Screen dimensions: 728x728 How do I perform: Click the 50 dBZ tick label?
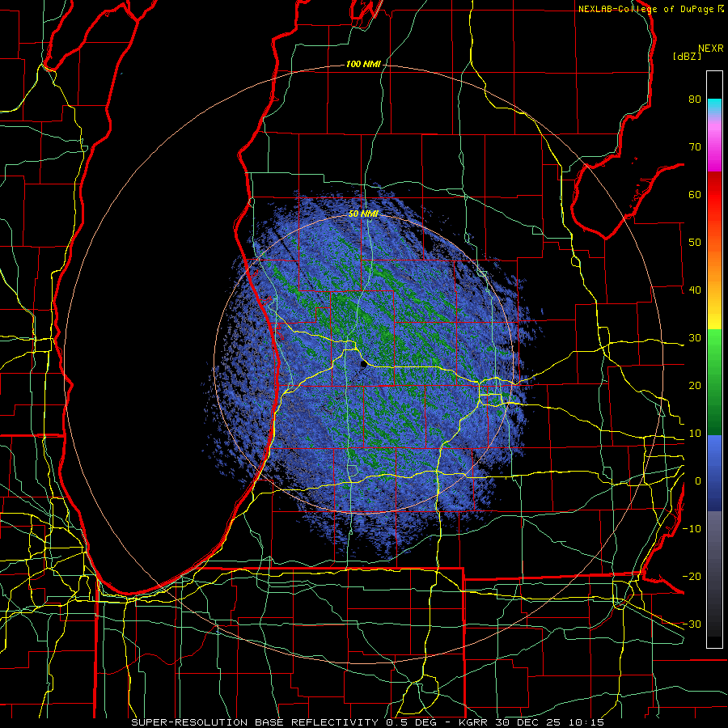coord(695,243)
